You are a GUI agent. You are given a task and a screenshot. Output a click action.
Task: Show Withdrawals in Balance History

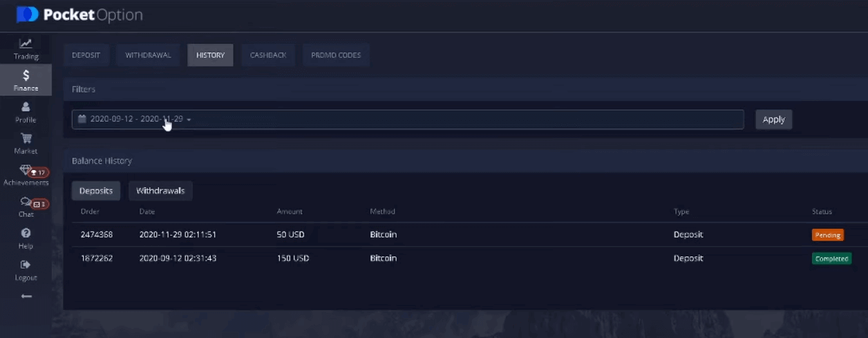point(160,191)
